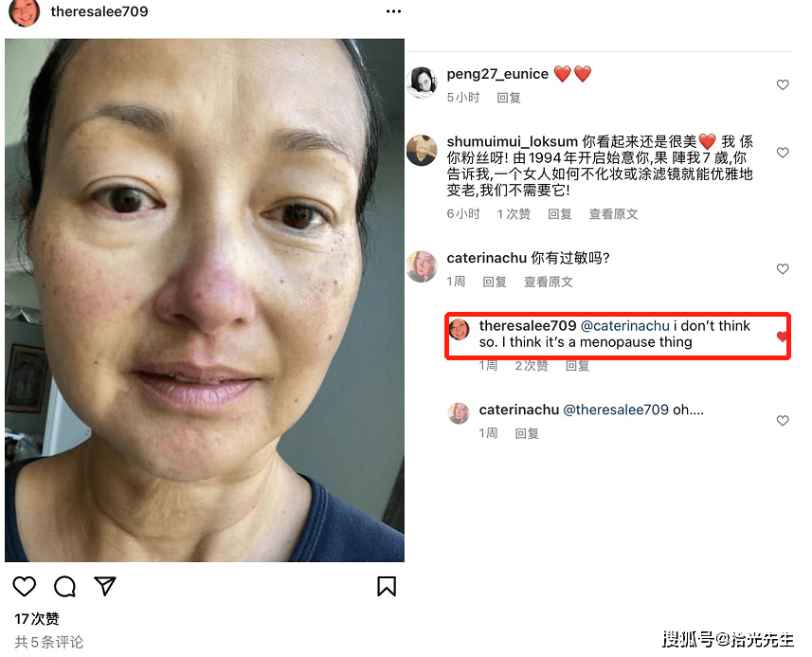View the 17 likes list

[x=37, y=619]
